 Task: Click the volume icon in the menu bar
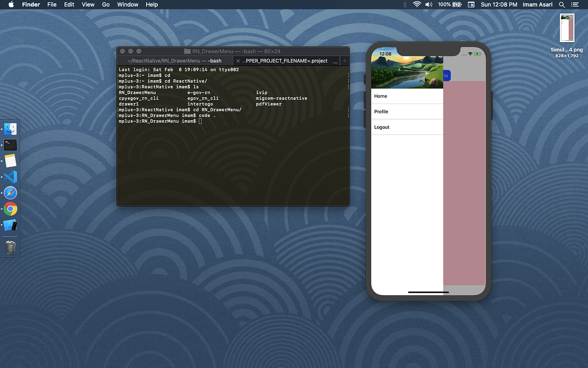click(x=428, y=4)
